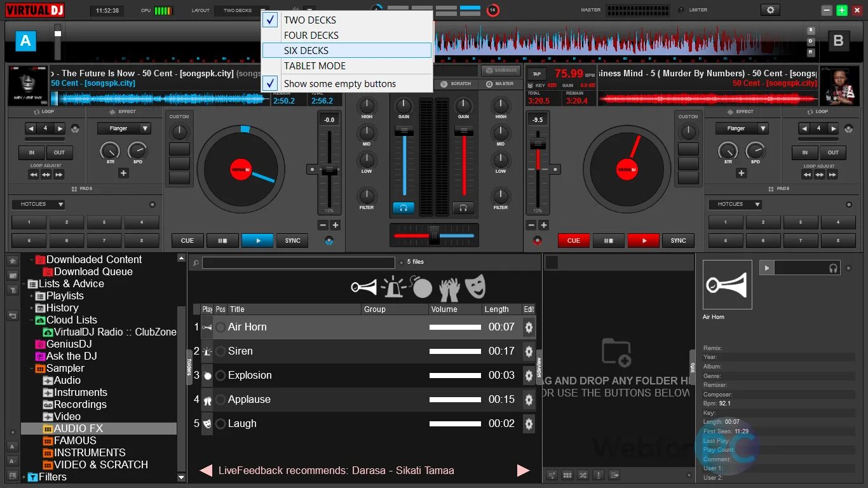
Task: Open edit gear for Applause sample
Action: pyautogui.click(x=529, y=400)
